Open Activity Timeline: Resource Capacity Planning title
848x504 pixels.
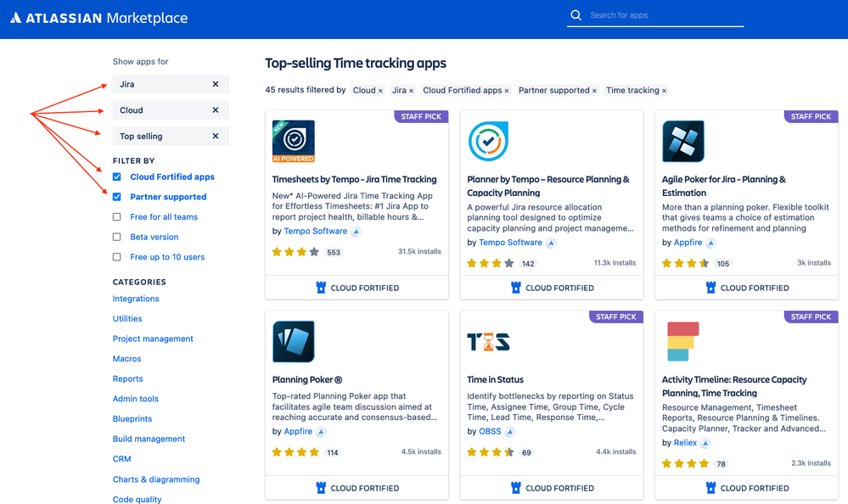point(734,386)
